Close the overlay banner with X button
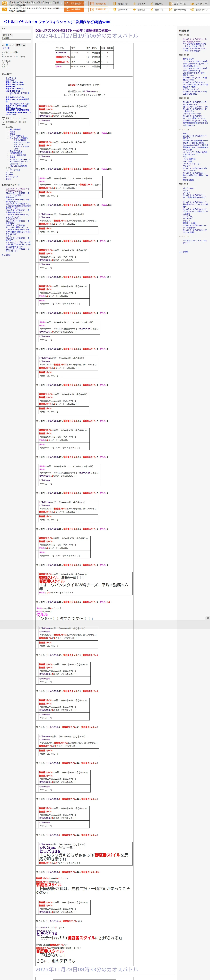The image size is (210, 980). coord(208,618)
